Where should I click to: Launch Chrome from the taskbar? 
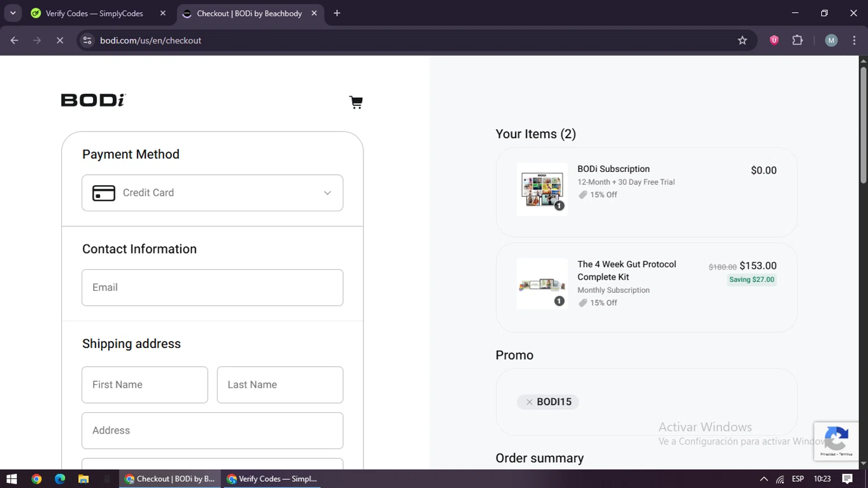click(36, 479)
